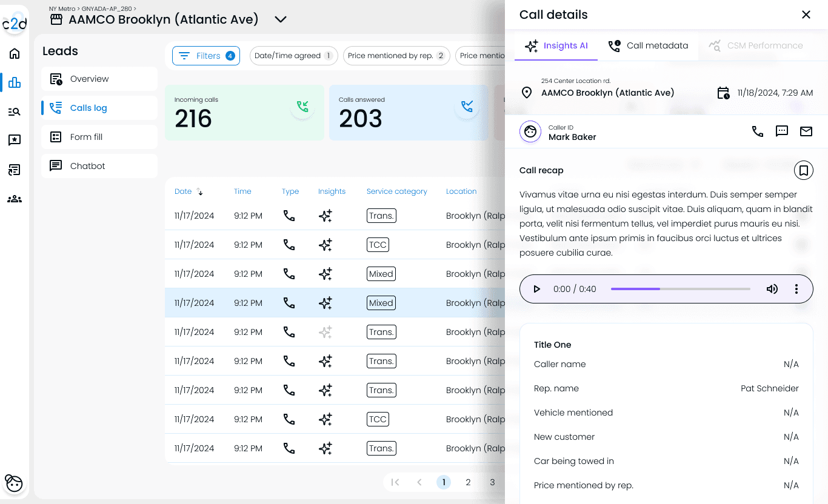Bookmark the call recap
This screenshot has width=828, height=504.
click(x=804, y=171)
